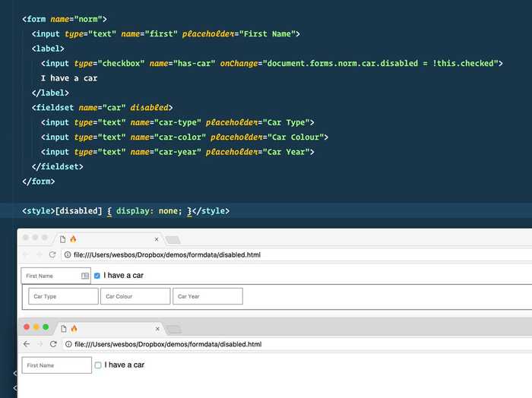Go forward in the lower browser window
The height and width of the screenshot is (398, 532).
point(40,344)
